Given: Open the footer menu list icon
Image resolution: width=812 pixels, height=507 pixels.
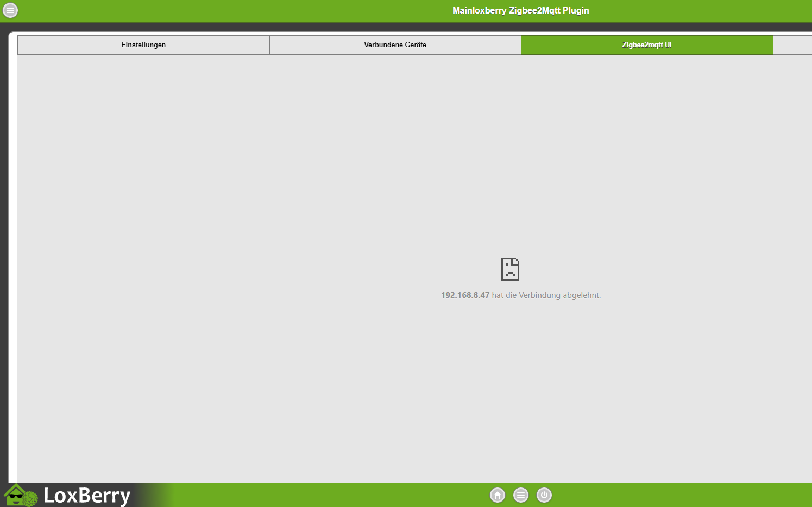Looking at the screenshot, I should point(521,495).
